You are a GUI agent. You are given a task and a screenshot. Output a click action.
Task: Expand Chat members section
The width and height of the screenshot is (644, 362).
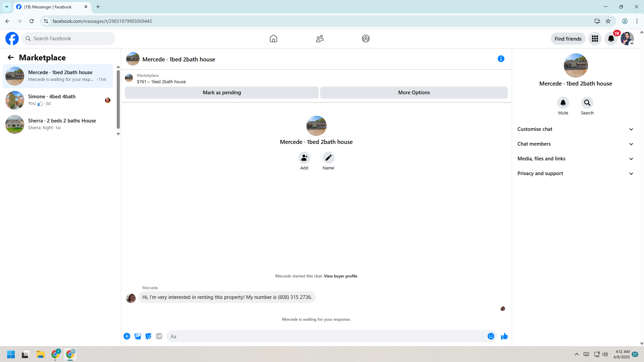point(576,144)
